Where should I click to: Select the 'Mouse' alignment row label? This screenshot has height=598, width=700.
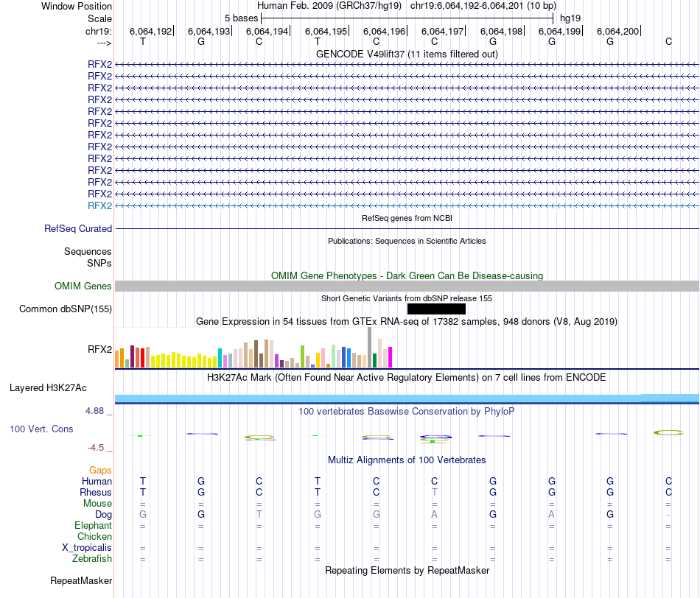pos(97,504)
